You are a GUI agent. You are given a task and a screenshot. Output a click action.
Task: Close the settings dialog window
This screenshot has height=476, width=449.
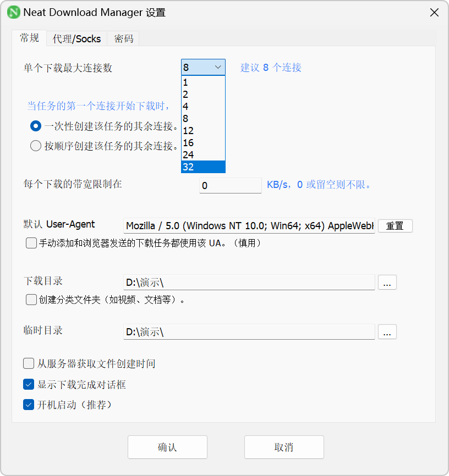[434, 13]
